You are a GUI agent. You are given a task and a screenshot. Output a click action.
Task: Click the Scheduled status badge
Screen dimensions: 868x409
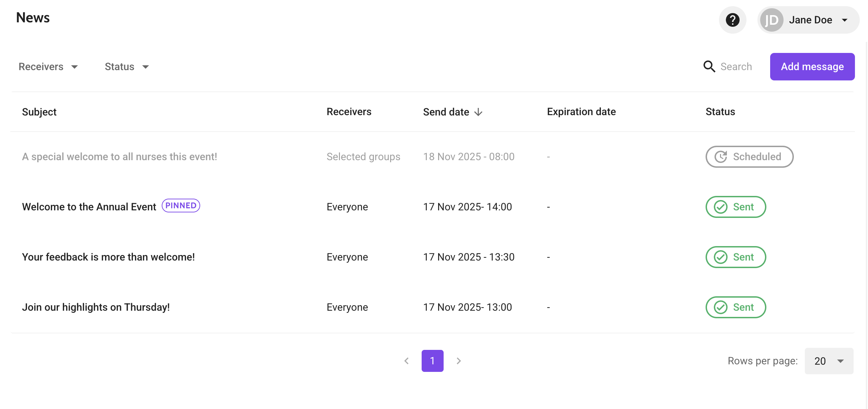[749, 157]
